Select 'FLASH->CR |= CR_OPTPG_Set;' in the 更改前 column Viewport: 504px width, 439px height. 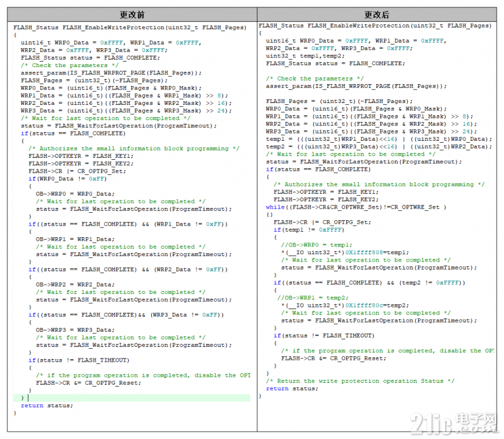tap(77, 171)
